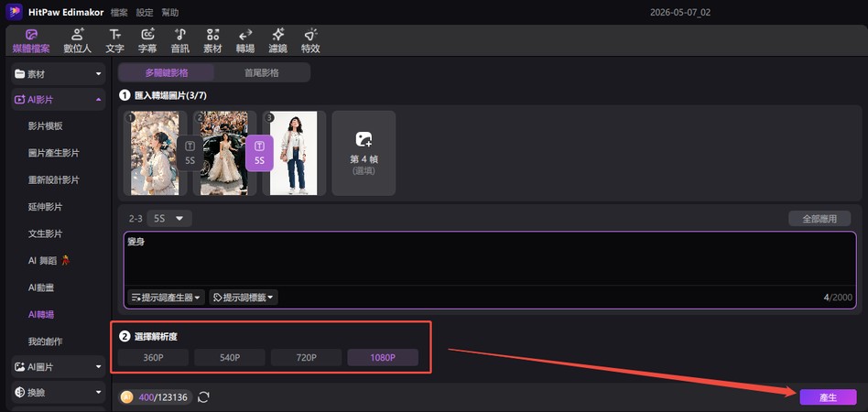Select 360P resolution
The height and width of the screenshot is (412, 868).
tap(153, 358)
